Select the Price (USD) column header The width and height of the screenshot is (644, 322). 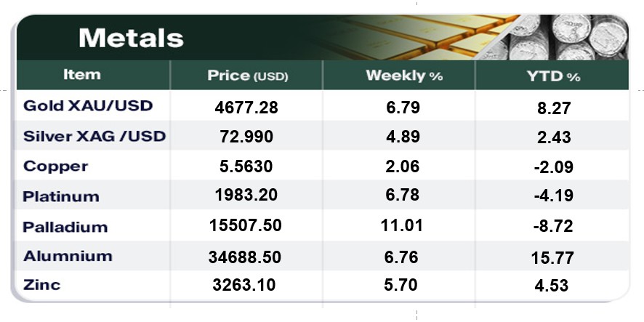pyautogui.click(x=247, y=76)
